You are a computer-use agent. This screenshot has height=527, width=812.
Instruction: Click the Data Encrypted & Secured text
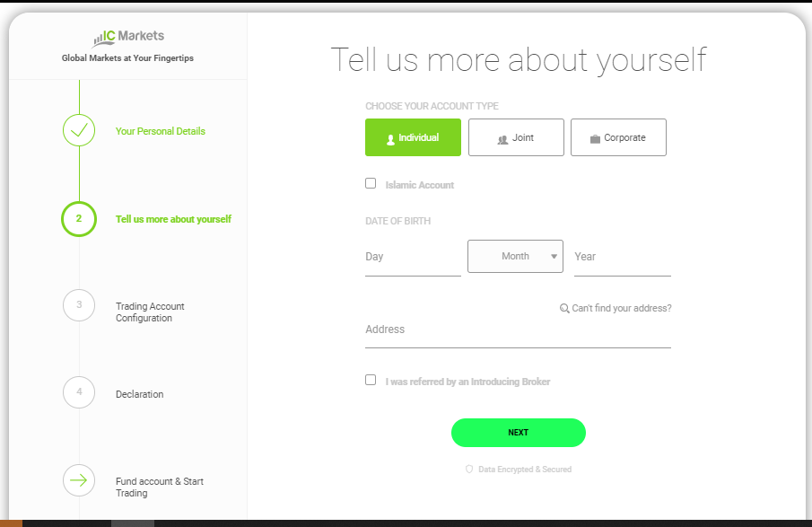point(525,469)
